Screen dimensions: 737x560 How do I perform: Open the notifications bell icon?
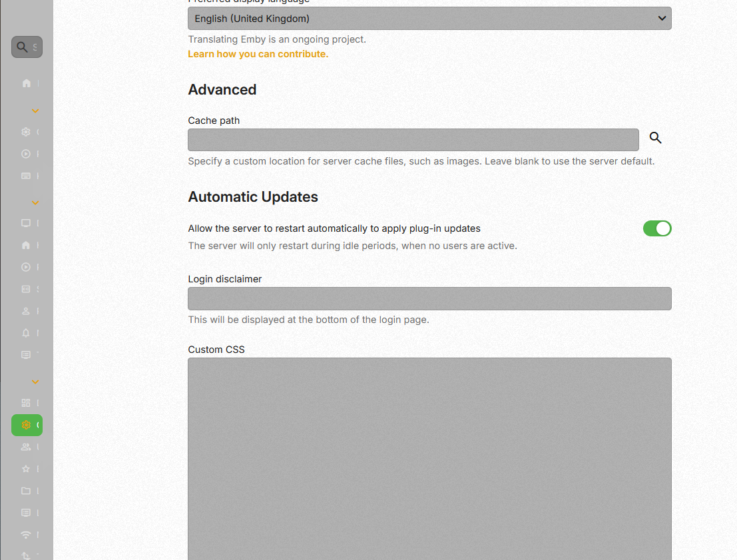26,333
